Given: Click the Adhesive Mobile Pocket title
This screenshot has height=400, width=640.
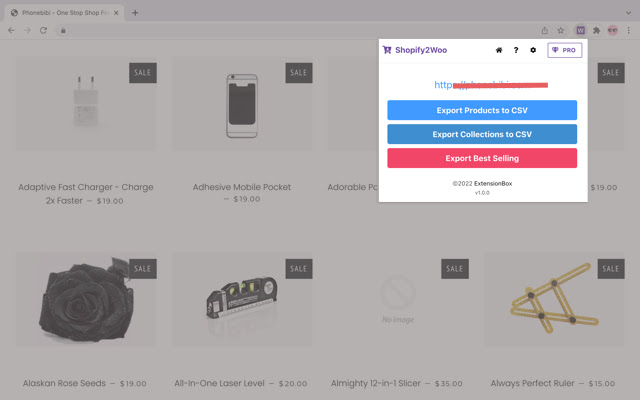Looking at the screenshot, I should [x=242, y=187].
